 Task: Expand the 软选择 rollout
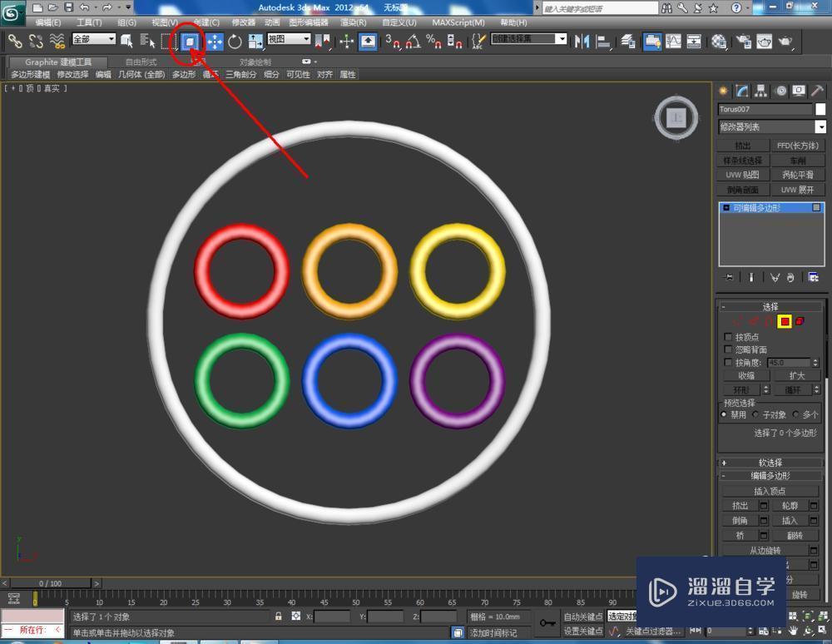(771, 463)
